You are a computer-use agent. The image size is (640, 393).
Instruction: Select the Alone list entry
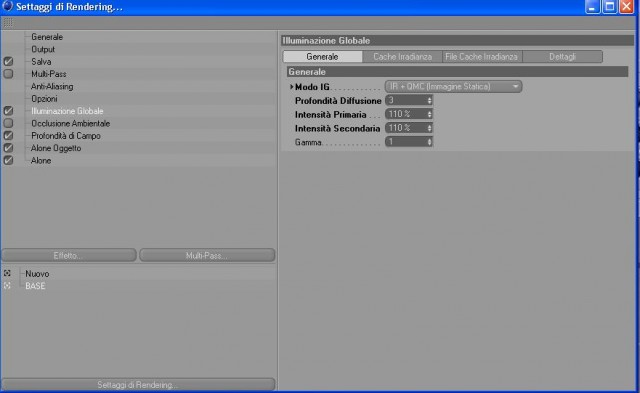[x=41, y=160]
